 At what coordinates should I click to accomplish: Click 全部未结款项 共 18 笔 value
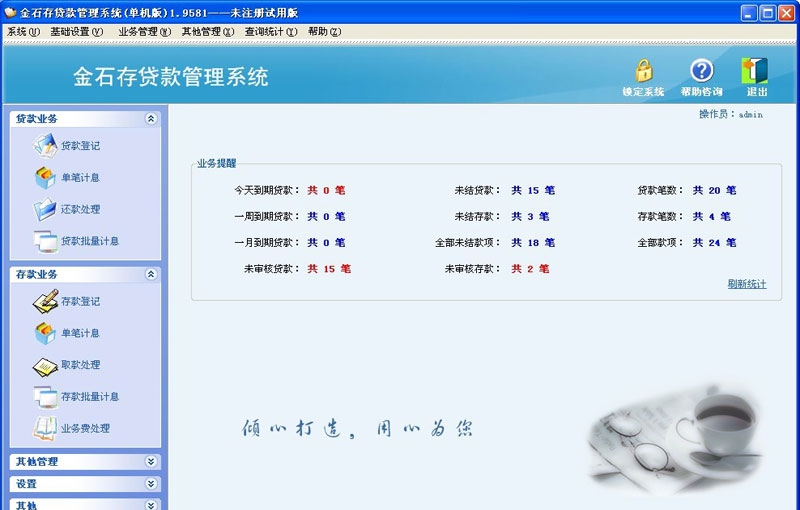click(x=533, y=243)
